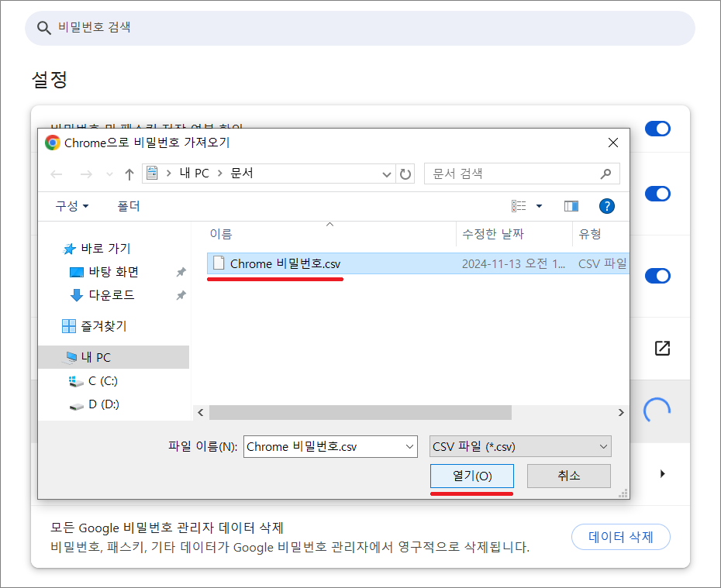
Task: Toggle the second settings switch
Action: click(657, 194)
